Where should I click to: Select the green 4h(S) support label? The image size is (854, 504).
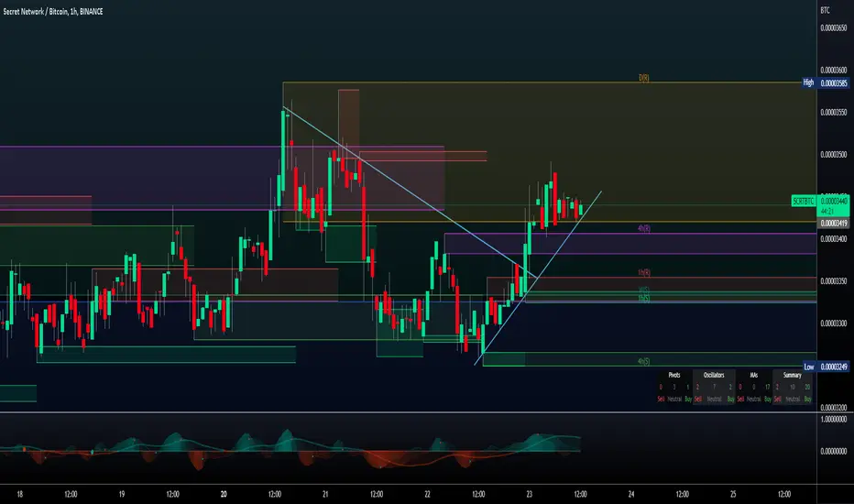click(644, 361)
